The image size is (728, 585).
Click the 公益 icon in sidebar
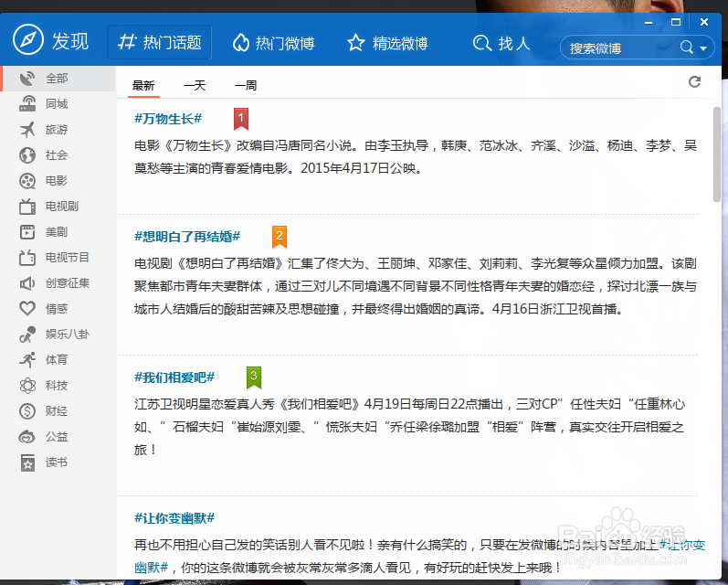tap(26, 437)
